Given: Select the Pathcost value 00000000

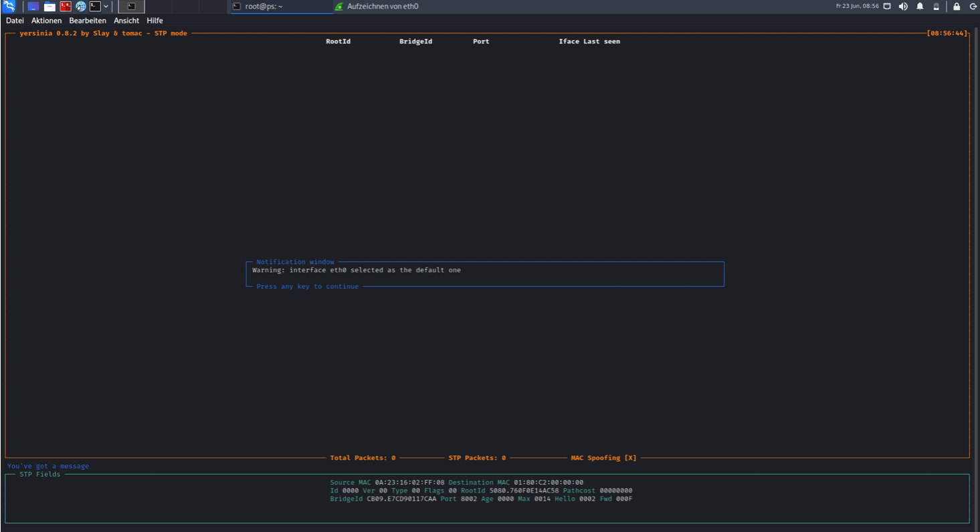Looking at the screenshot, I should coord(616,491).
